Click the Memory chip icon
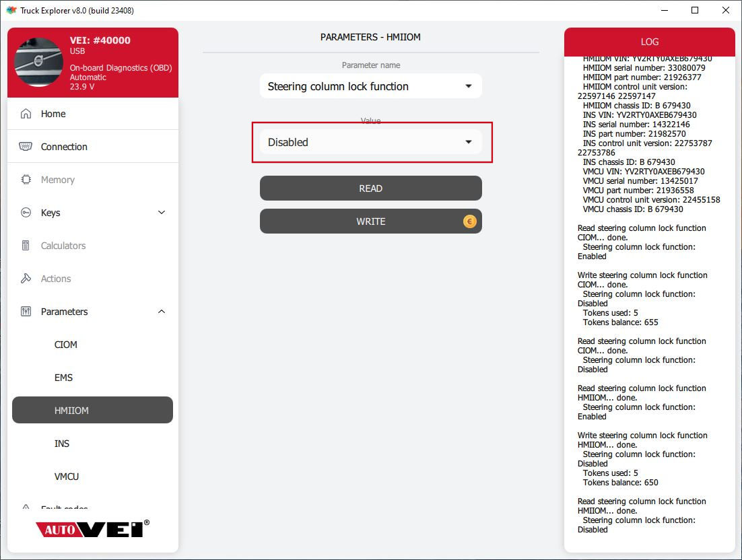The height and width of the screenshot is (560, 742). coord(26,180)
